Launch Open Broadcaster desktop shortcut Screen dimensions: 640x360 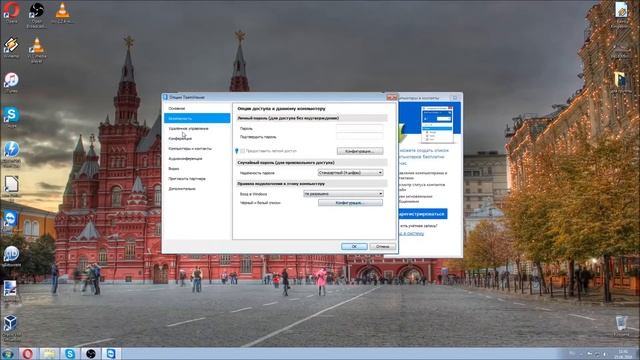pos(36,14)
